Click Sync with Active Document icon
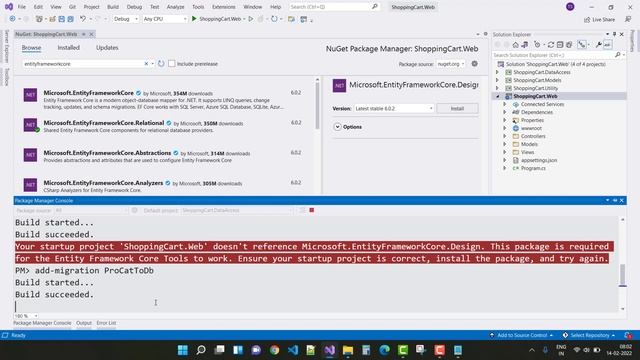 (551, 45)
